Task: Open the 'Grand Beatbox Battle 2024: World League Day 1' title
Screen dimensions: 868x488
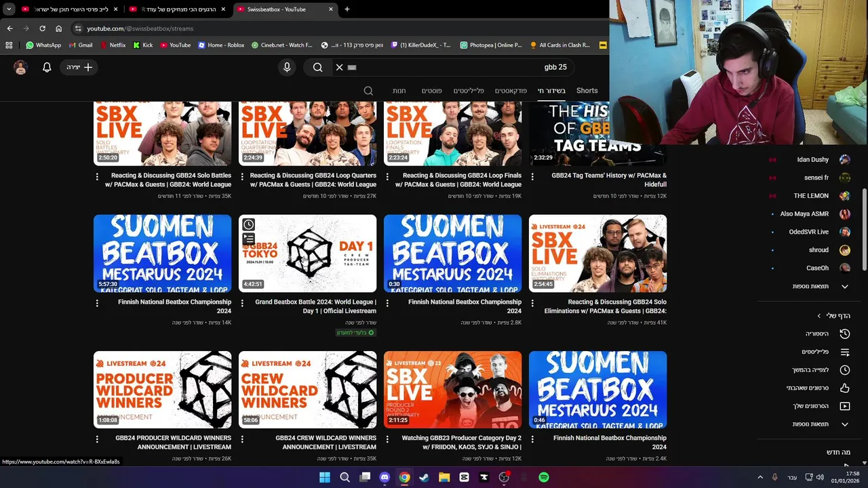Action: 315,306
